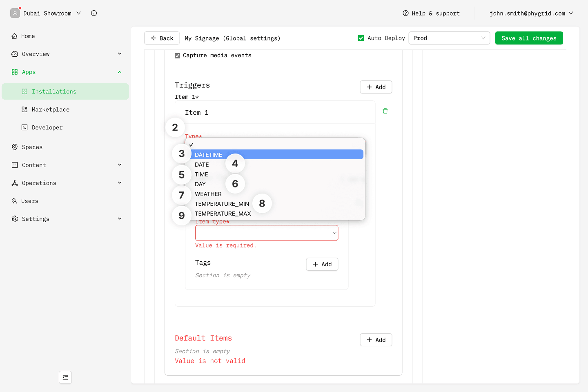Uncheck Capture media events
The width and height of the screenshot is (588, 392).
178,56
